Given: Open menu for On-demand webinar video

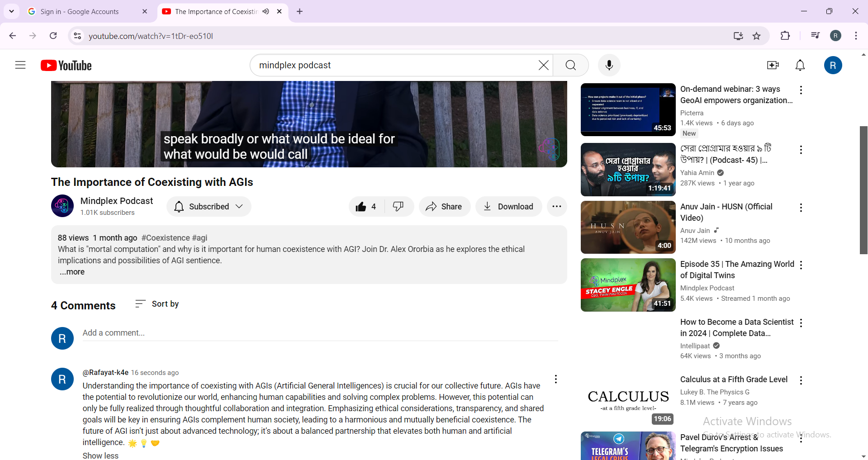Looking at the screenshot, I should pos(801,90).
